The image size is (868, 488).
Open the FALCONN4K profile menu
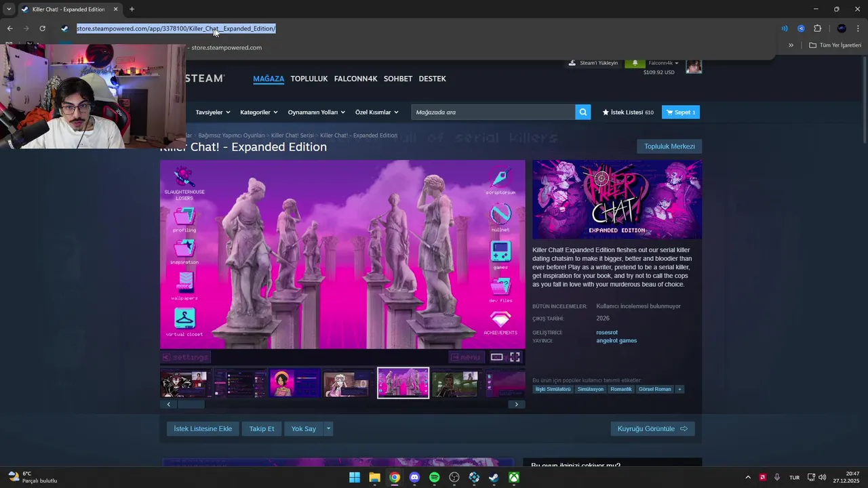pos(355,79)
